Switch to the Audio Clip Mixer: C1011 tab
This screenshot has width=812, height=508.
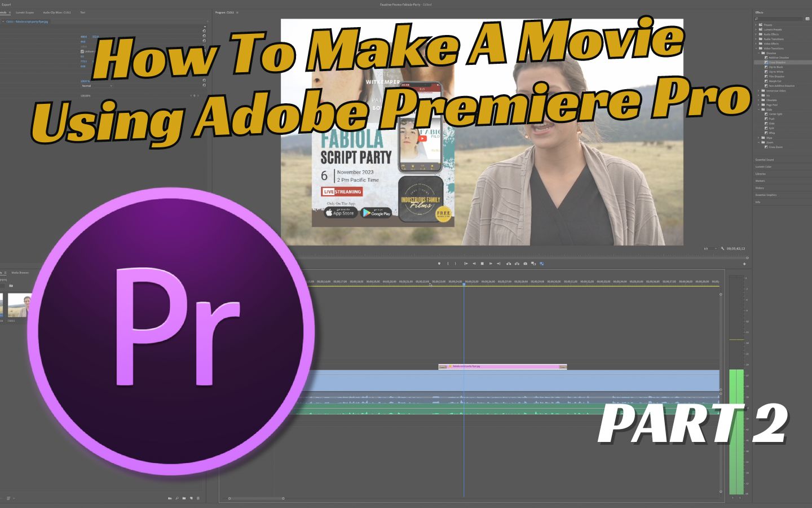56,12
